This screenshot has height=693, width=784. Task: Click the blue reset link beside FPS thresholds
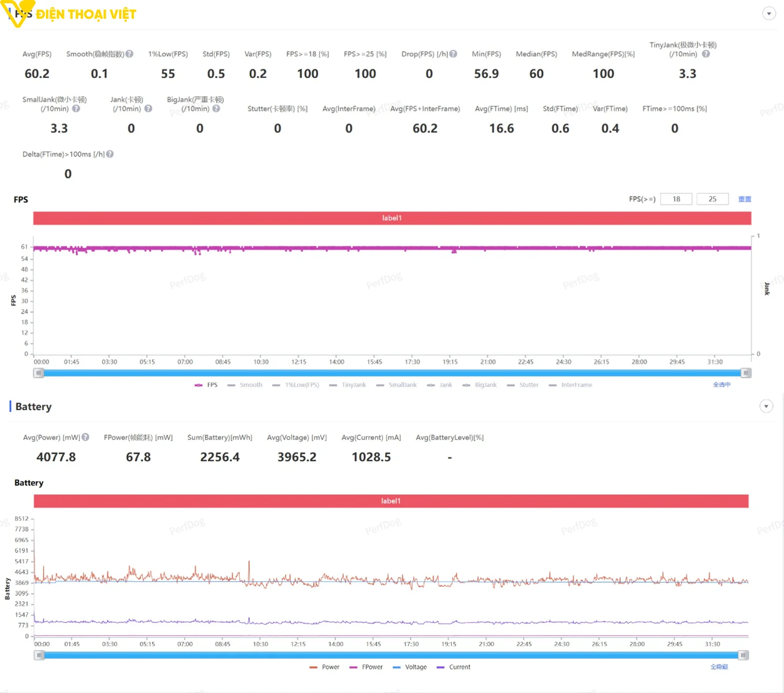(x=744, y=199)
